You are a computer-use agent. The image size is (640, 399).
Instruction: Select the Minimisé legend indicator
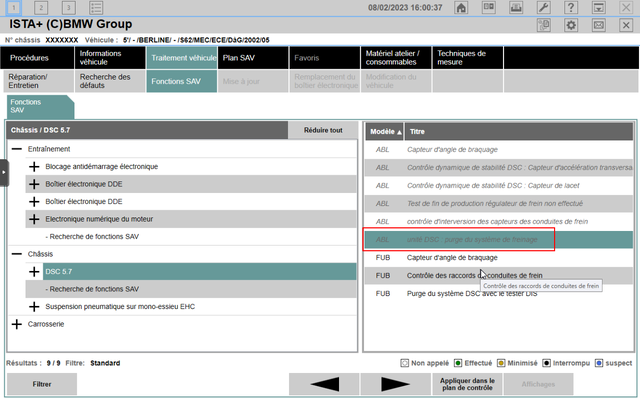tap(501, 363)
